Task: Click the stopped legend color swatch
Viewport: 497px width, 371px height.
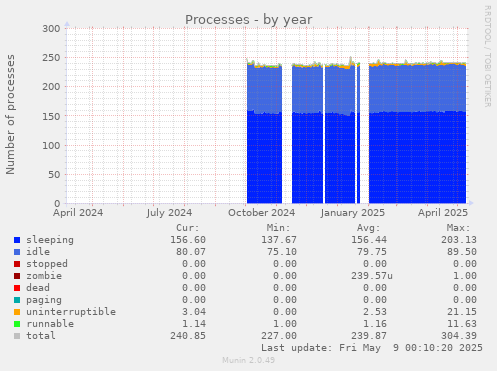Action: [17, 264]
